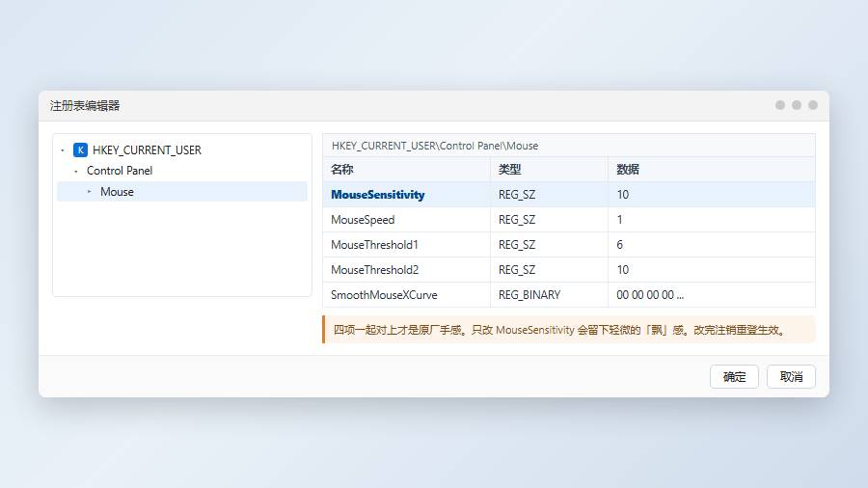Viewport: 868px width, 488px height.
Task: Click the rightmost window control dot
Action: 813,105
